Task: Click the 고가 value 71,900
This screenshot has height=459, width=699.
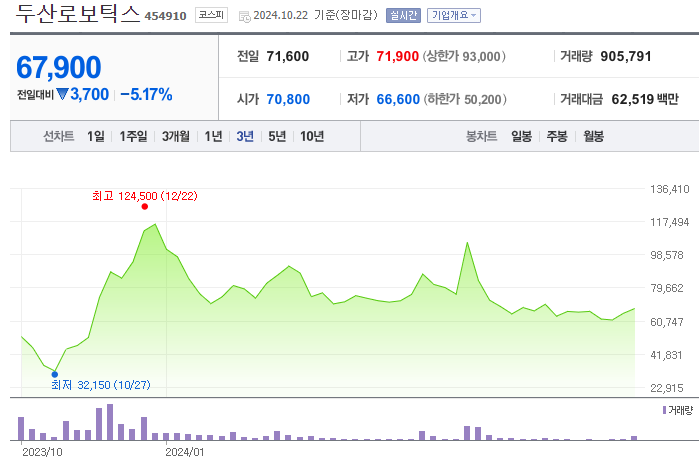Action: click(397, 57)
